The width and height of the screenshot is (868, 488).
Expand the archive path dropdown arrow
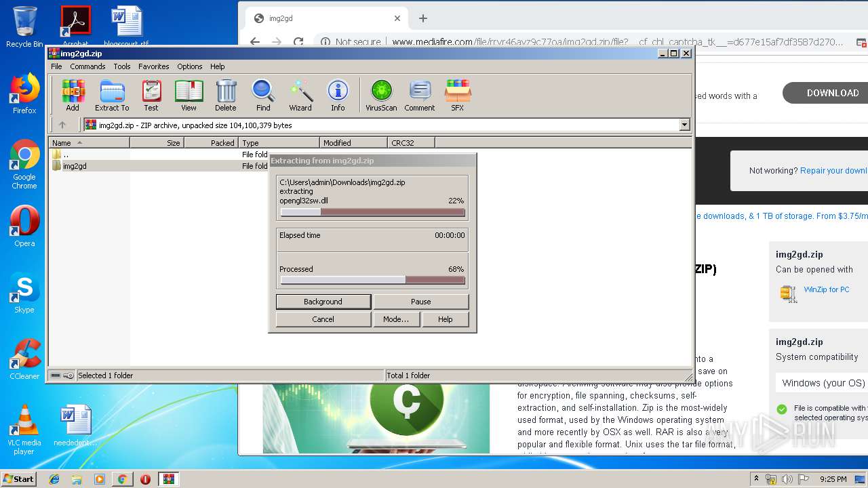[x=684, y=125]
